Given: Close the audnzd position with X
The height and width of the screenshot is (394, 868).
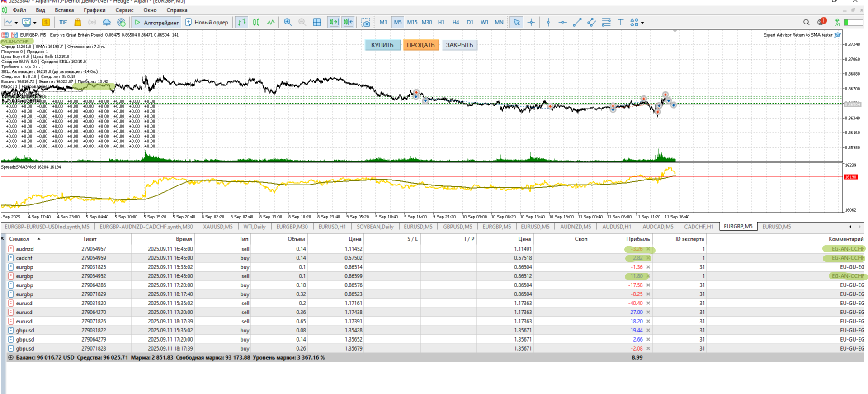Looking at the screenshot, I should (648, 249).
